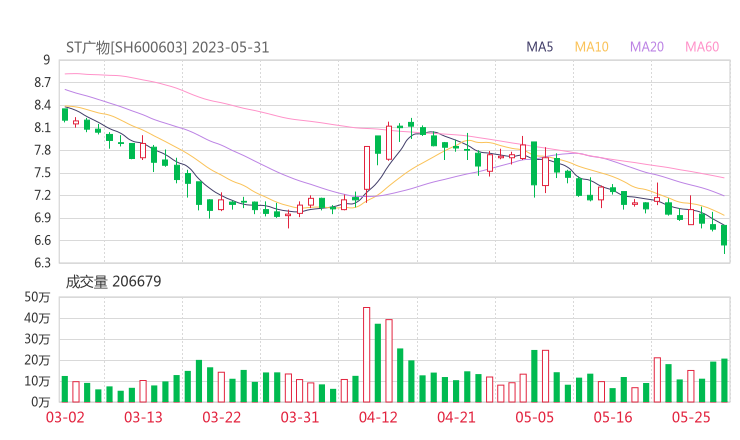Click the 05-25 date axis label
The height and width of the screenshot is (440, 740).
click(x=691, y=417)
